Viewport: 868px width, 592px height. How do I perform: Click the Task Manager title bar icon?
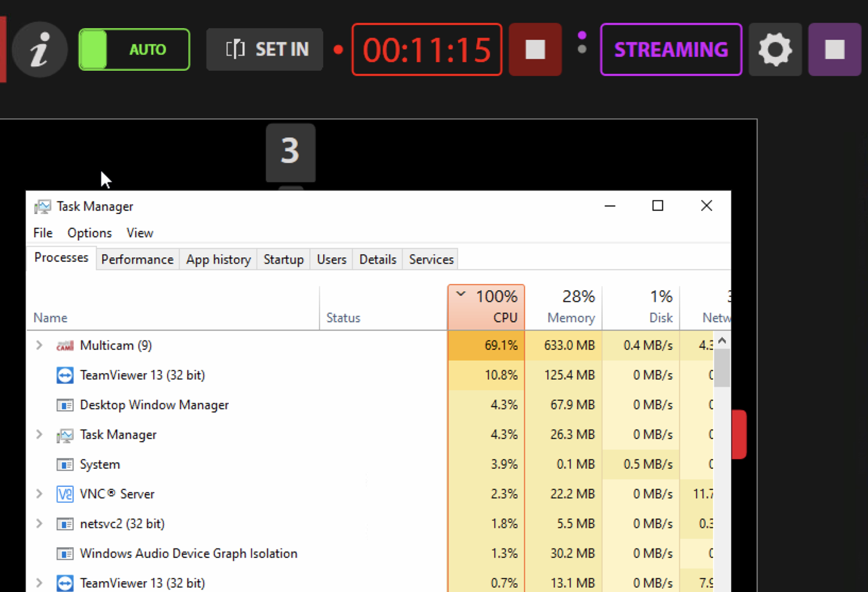pyautogui.click(x=42, y=207)
